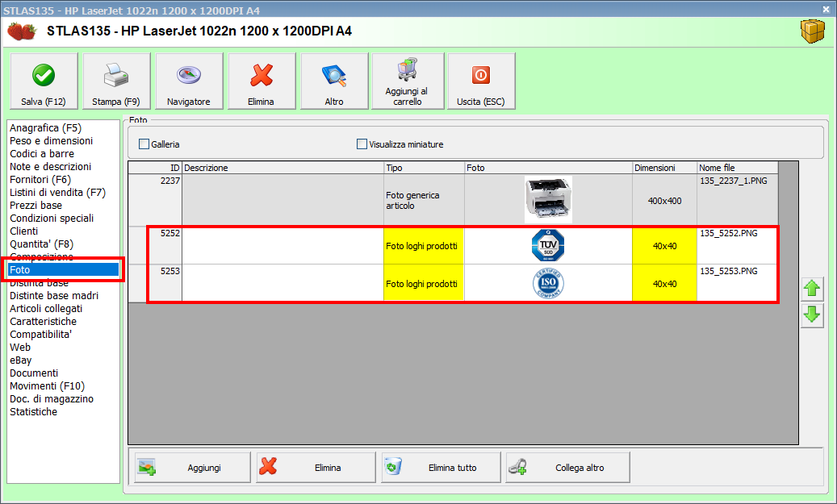
Task: Click the Tipo column header
Action: point(425,168)
